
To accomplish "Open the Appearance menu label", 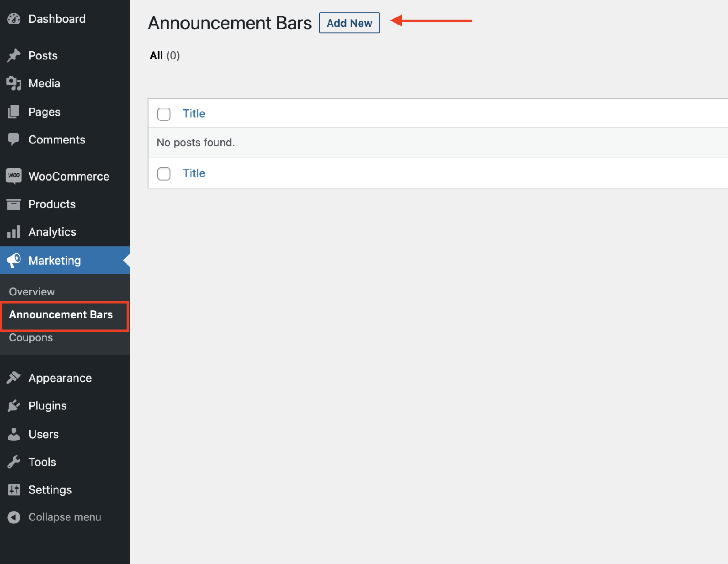I will click(60, 378).
